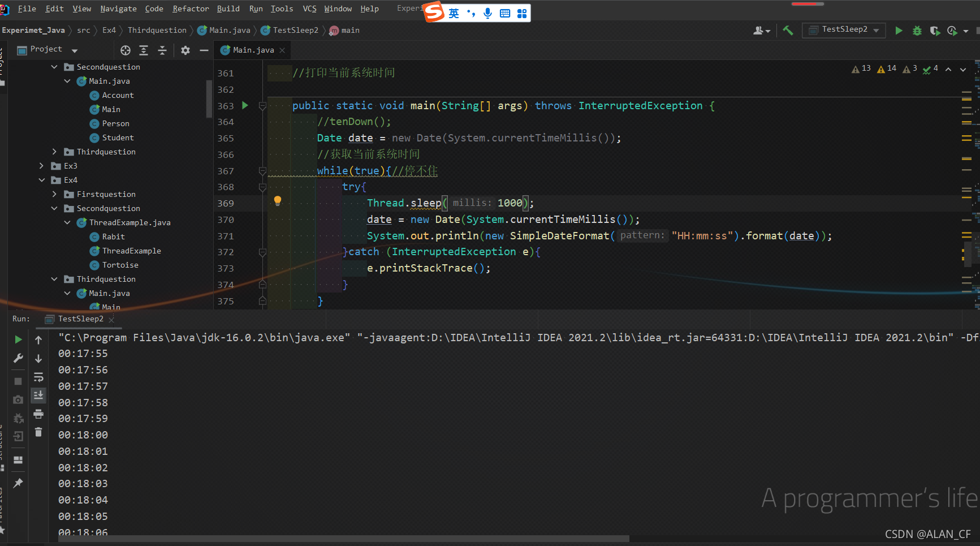This screenshot has height=546, width=980.
Task: Stop the running process
Action: tap(18, 381)
